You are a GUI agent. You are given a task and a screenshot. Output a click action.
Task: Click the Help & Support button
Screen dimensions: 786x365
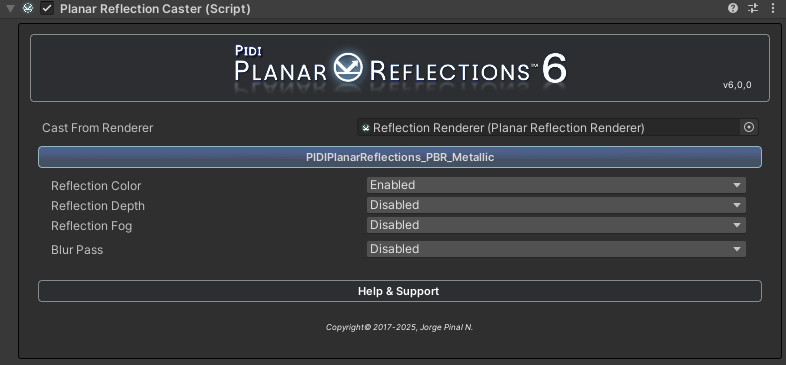[400, 291]
